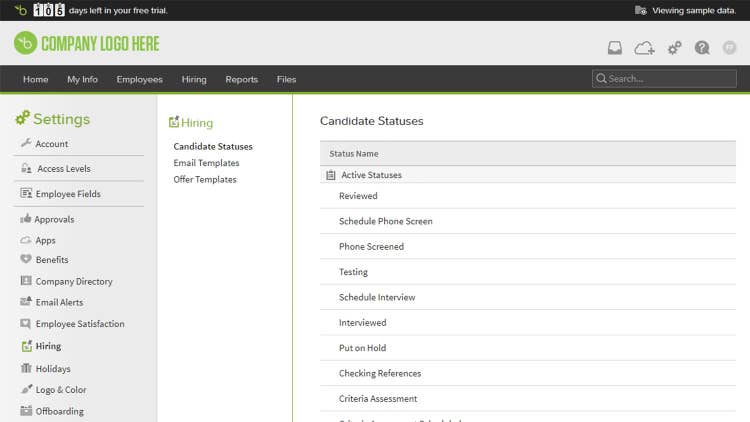The width and height of the screenshot is (750, 422).
Task: Open the Hiring menu in the navigation bar
Action: click(x=194, y=79)
